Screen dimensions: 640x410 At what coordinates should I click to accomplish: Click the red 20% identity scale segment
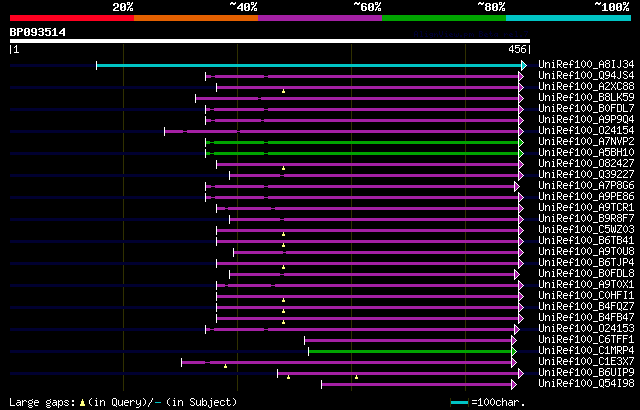(72, 18)
